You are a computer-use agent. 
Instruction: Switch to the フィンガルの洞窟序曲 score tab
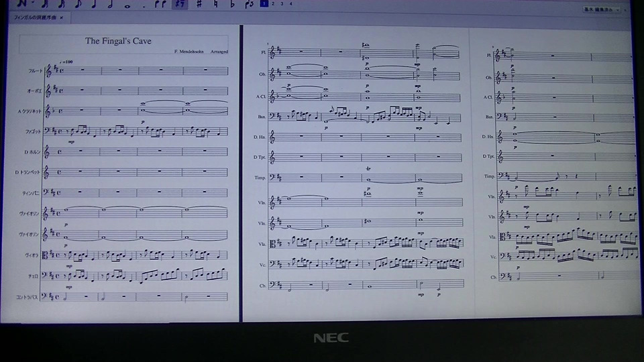click(x=34, y=17)
